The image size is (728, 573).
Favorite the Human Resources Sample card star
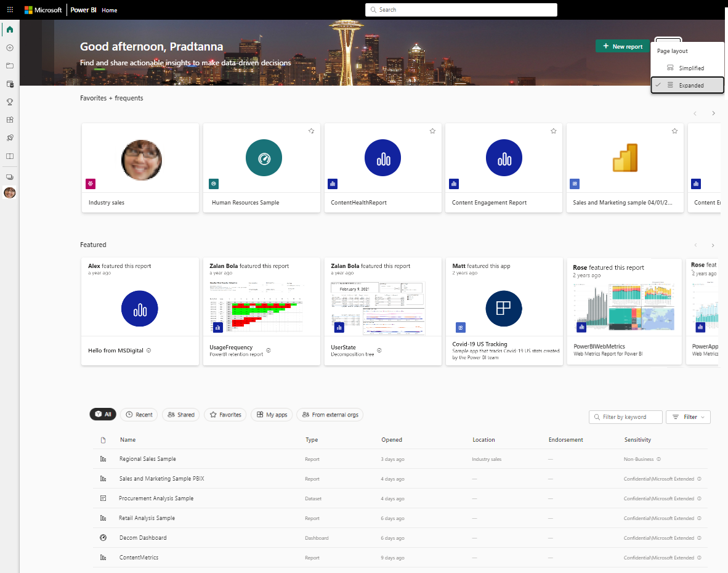(x=311, y=131)
